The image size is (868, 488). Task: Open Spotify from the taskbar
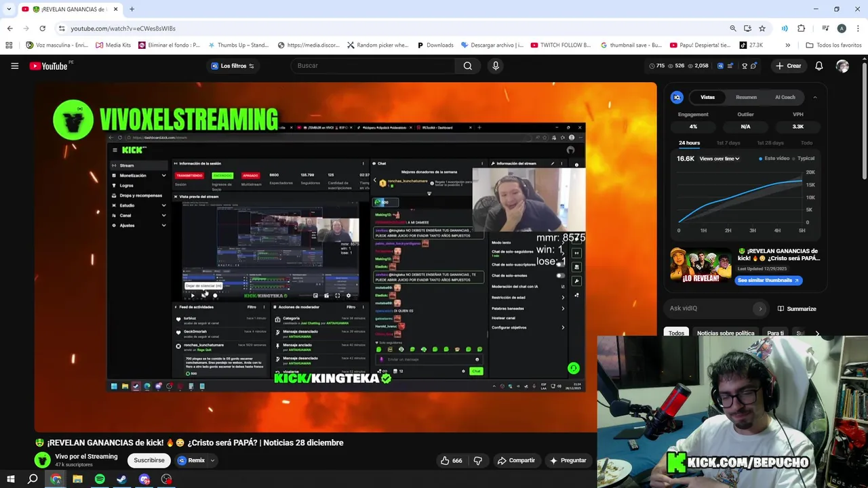[x=100, y=479]
